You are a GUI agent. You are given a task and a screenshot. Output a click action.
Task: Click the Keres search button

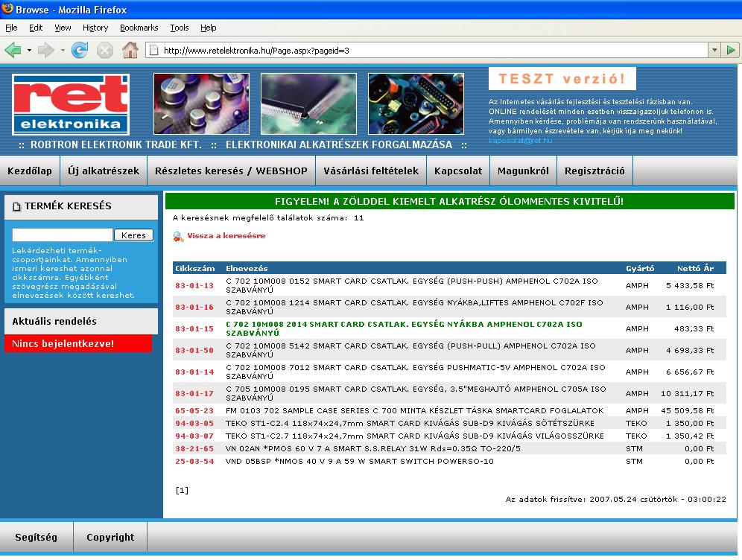pos(134,235)
